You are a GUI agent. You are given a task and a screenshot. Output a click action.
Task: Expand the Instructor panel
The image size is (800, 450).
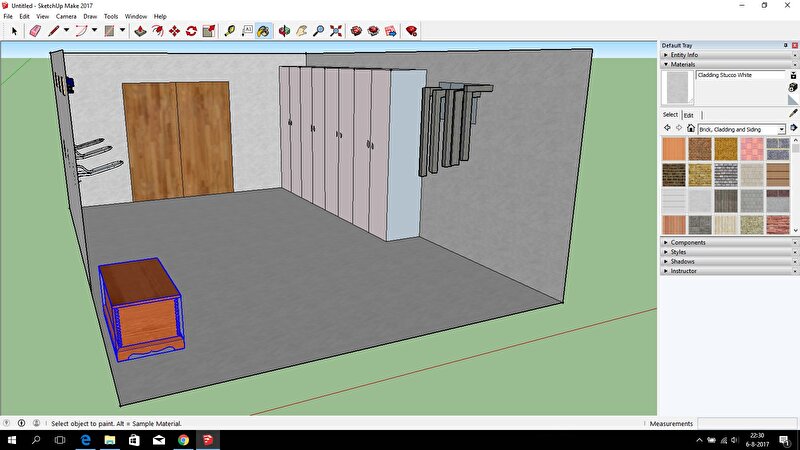(730, 271)
